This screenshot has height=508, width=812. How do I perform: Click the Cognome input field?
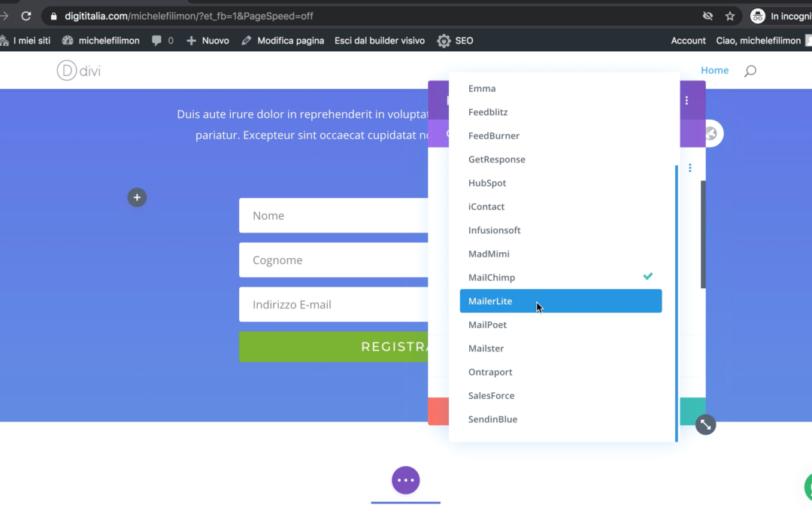coord(334,260)
